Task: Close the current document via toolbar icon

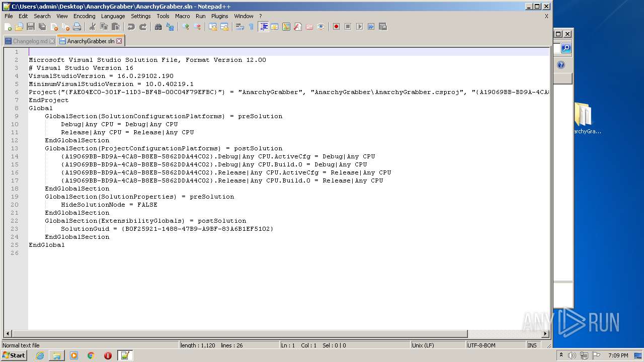Action: (x=54, y=27)
